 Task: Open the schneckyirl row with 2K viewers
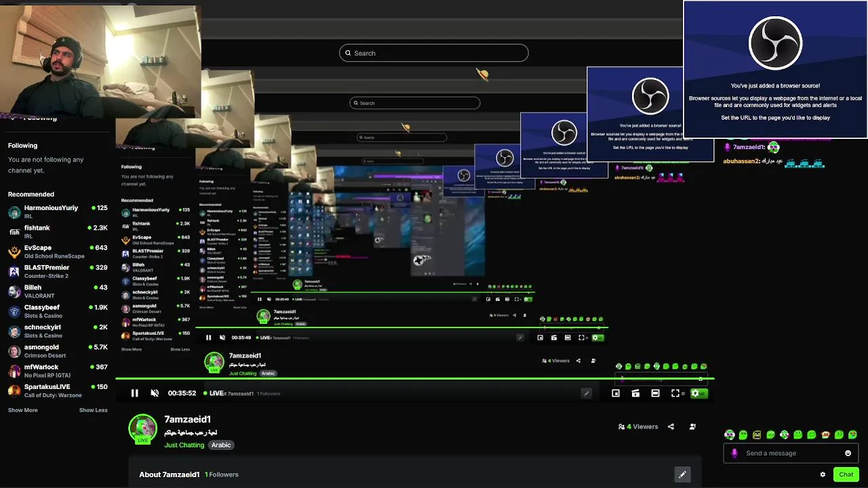click(58, 331)
